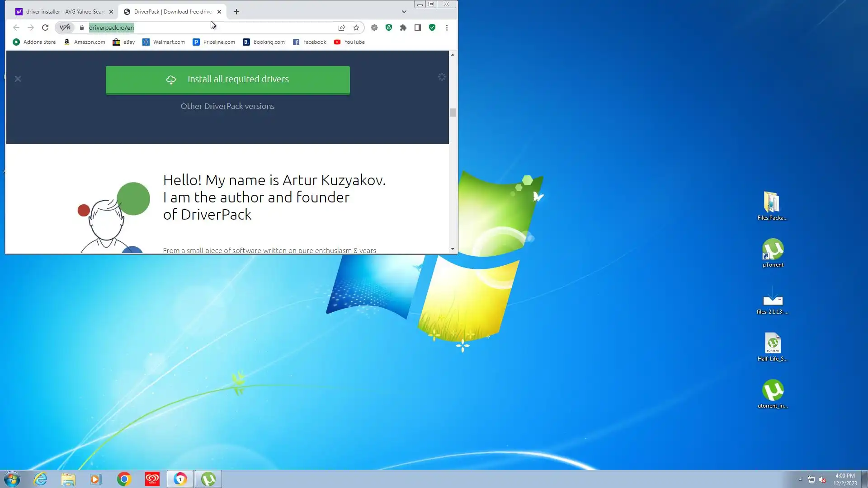This screenshot has width=868, height=488.
Task: Show hidden system tray icons
Action: (x=800, y=479)
